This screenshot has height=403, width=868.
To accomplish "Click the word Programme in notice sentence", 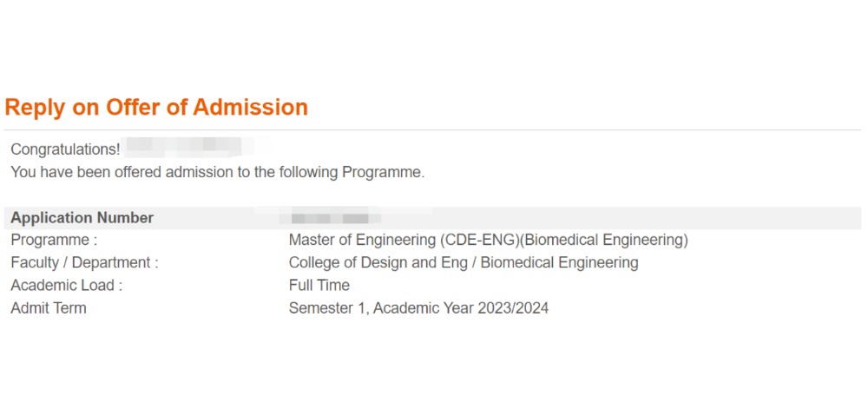I will point(381,173).
